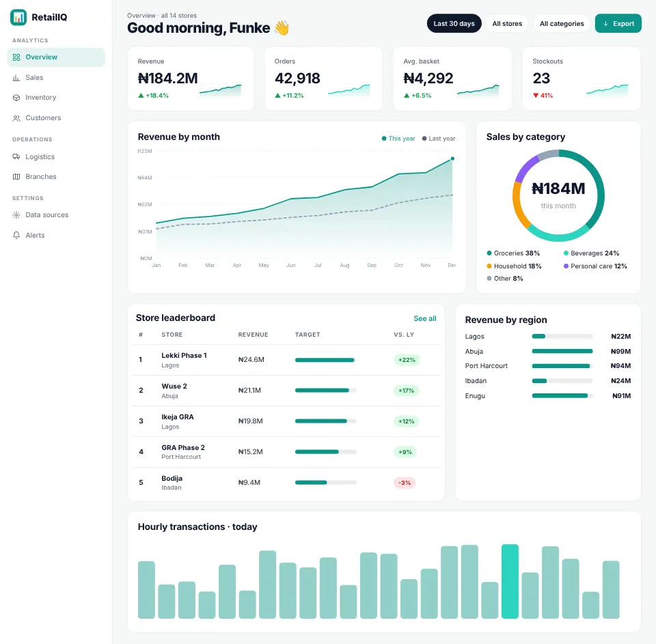Select the Ikeja GRA store row
The image size is (656, 644).
click(x=286, y=421)
